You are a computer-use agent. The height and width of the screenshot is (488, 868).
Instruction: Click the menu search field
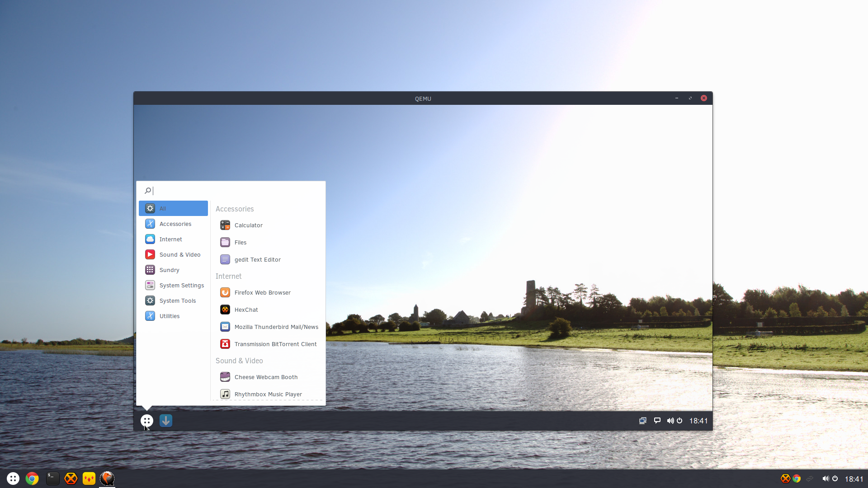pyautogui.click(x=231, y=191)
